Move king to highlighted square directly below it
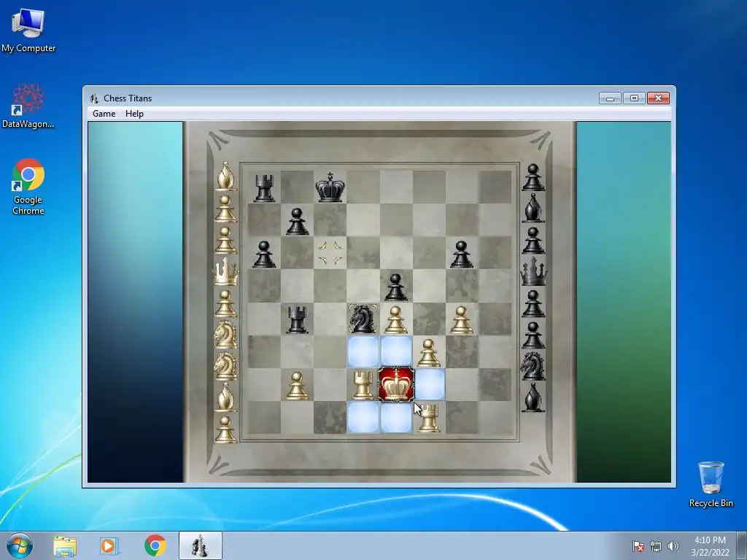 coord(396,417)
